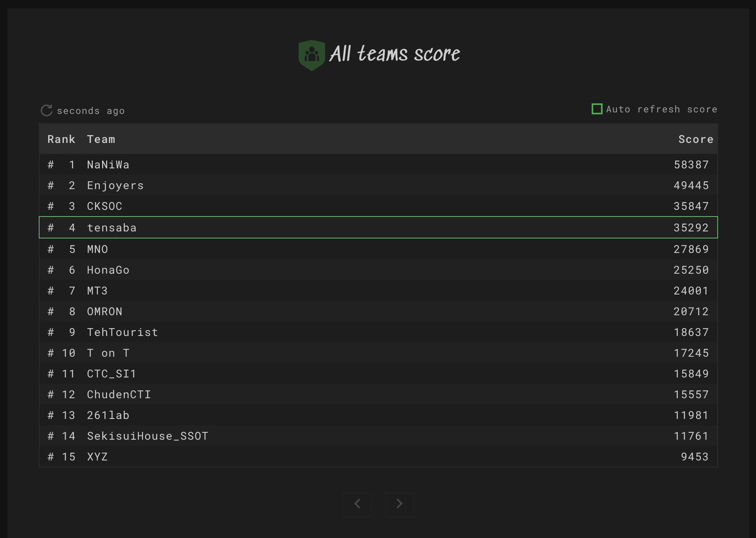Click the CKSOC team name
The width and height of the screenshot is (756, 538).
point(104,206)
